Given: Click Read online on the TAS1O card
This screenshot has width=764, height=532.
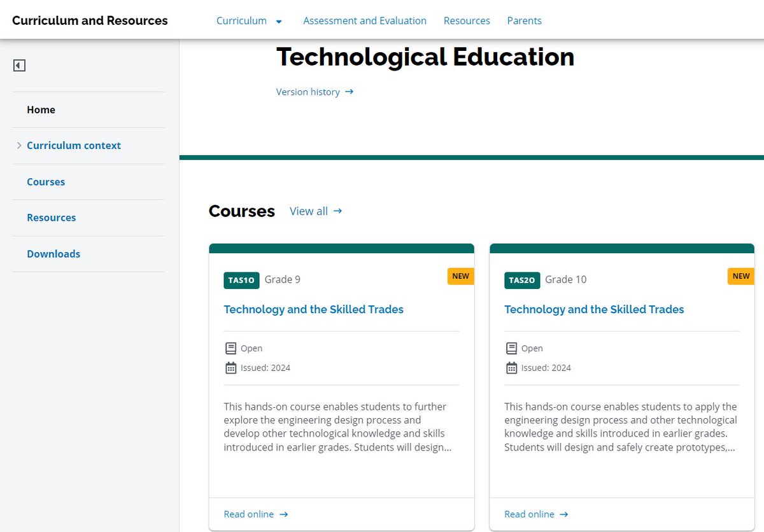Looking at the screenshot, I should click(x=249, y=514).
